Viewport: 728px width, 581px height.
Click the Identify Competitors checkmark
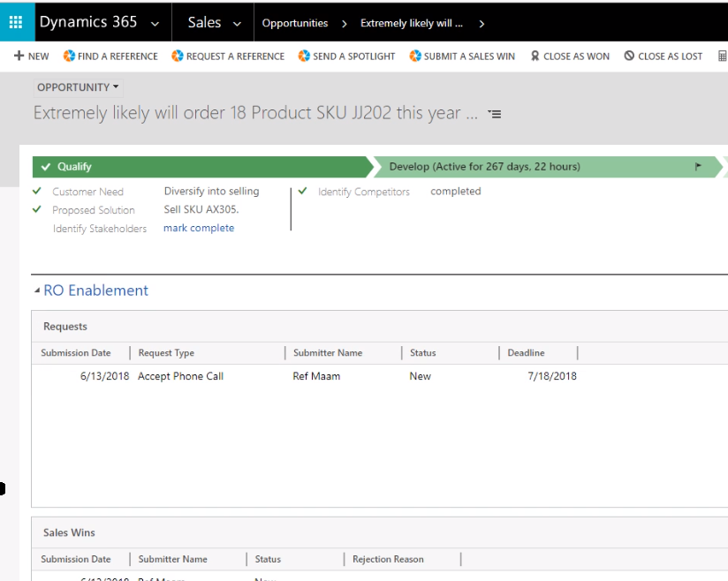tap(303, 191)
